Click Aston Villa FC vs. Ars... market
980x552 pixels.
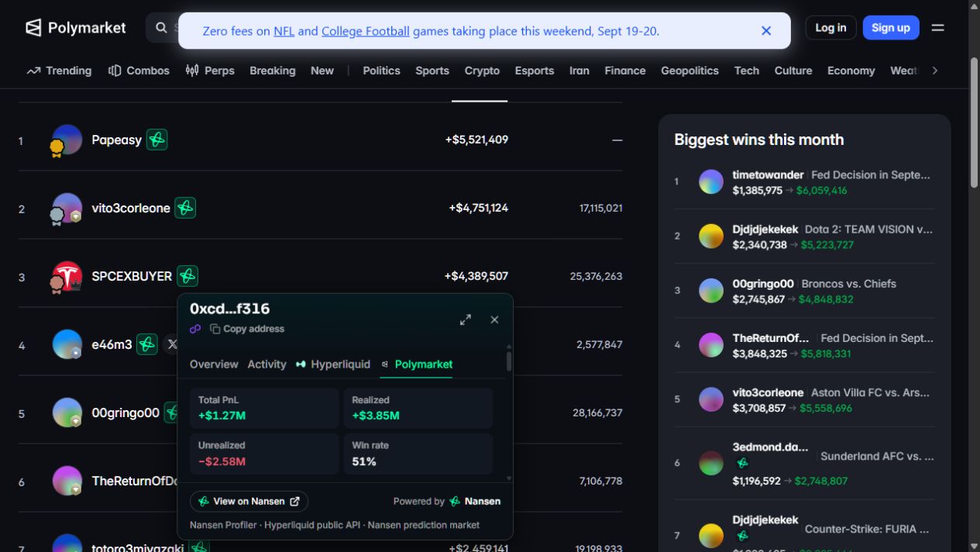click(870, 393)
